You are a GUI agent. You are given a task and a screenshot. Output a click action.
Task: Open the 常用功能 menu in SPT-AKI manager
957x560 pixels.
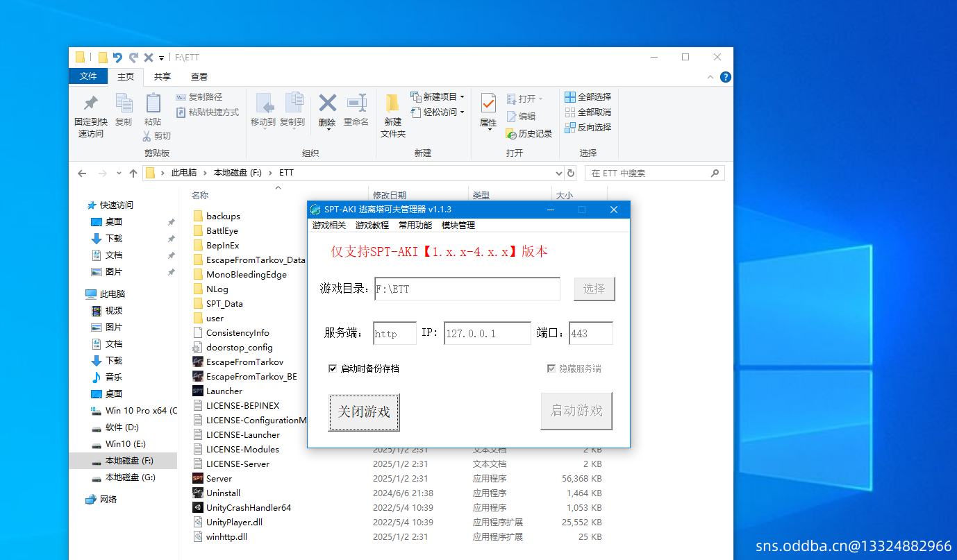[415, 226]
